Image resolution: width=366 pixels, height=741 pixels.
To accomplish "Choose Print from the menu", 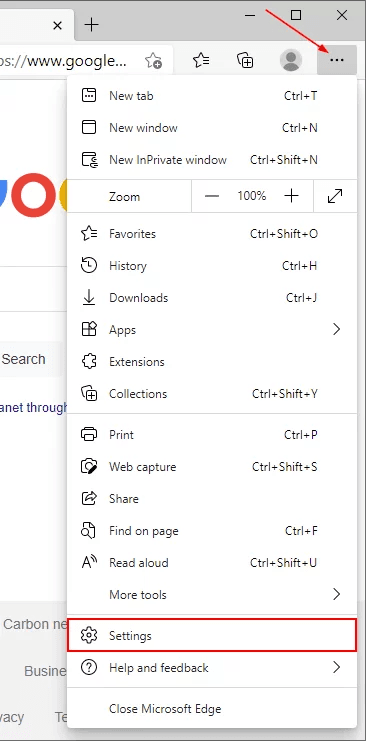I will click(212, 435).
